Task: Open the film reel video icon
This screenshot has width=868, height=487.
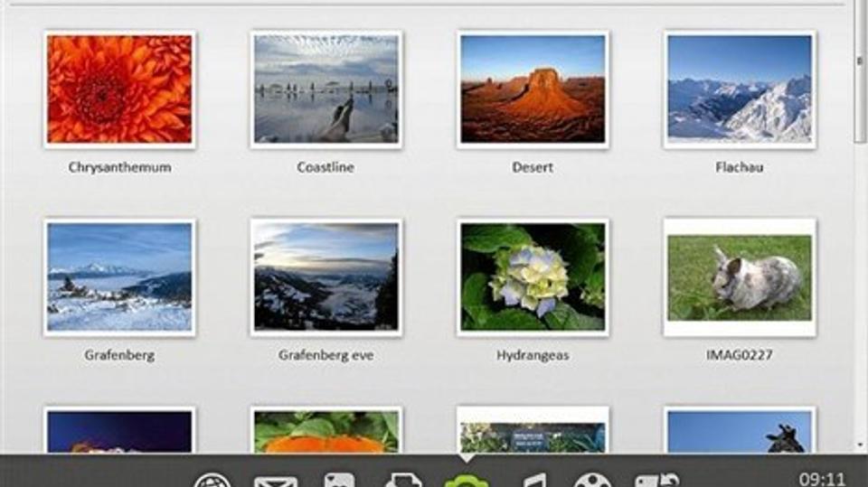Action: (591, 480)
